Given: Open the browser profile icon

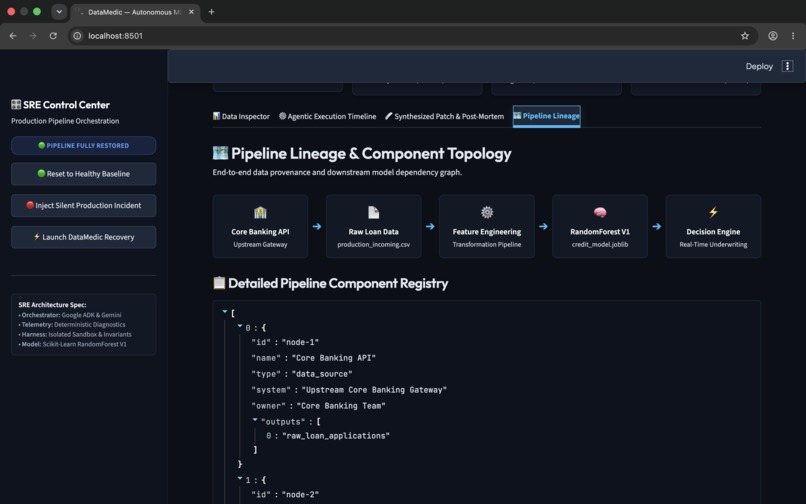Looking at the screenshot, I should click(x=773, y=36).
